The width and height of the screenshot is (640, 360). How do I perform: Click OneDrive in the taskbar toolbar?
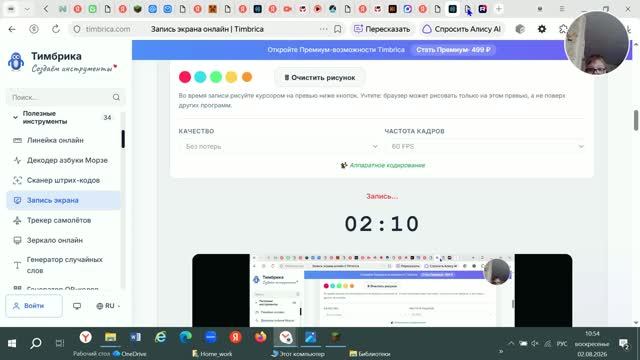click(130, 354)
